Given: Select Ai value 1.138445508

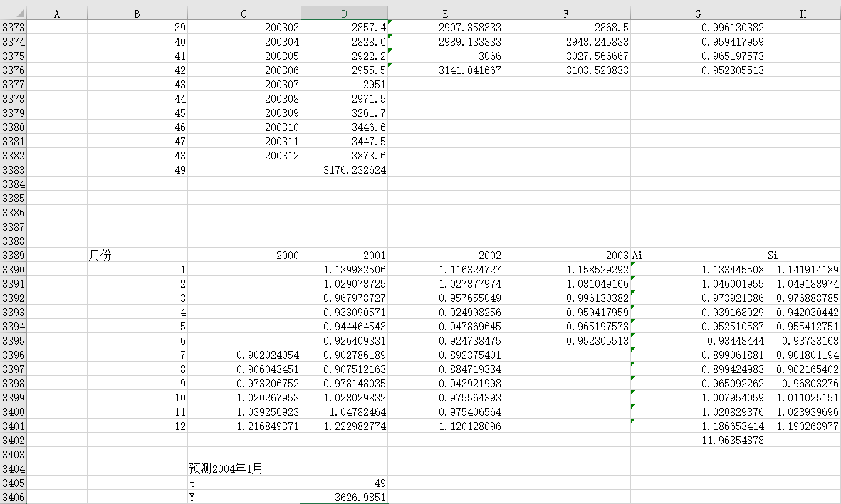Looking at the screenshot, I should (698, 270).
